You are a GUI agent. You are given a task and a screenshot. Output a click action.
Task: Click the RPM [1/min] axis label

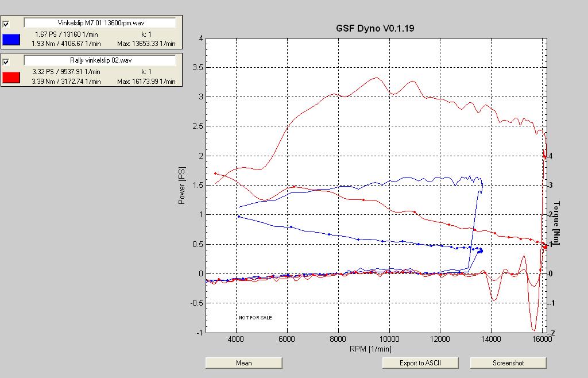pos(370,348)
